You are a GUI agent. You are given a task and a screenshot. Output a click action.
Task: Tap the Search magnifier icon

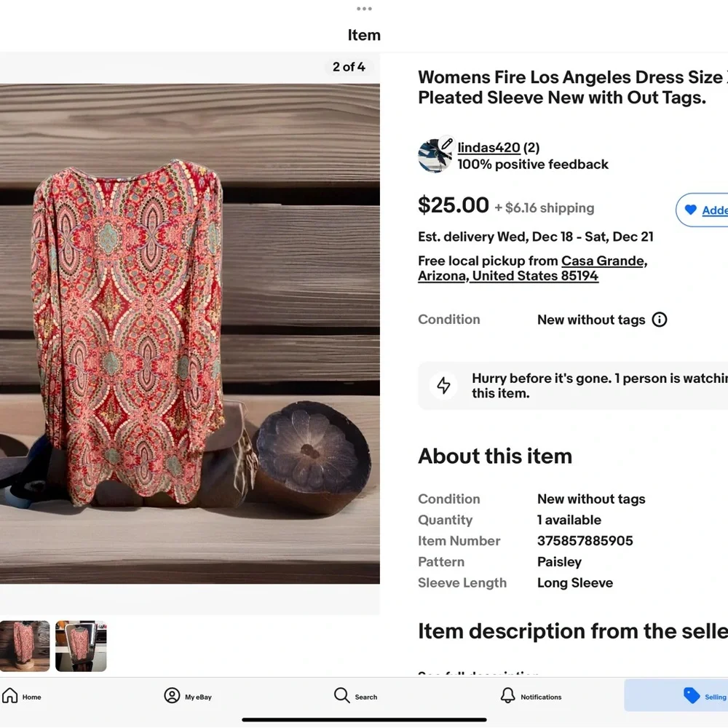[x=341, y=696]
